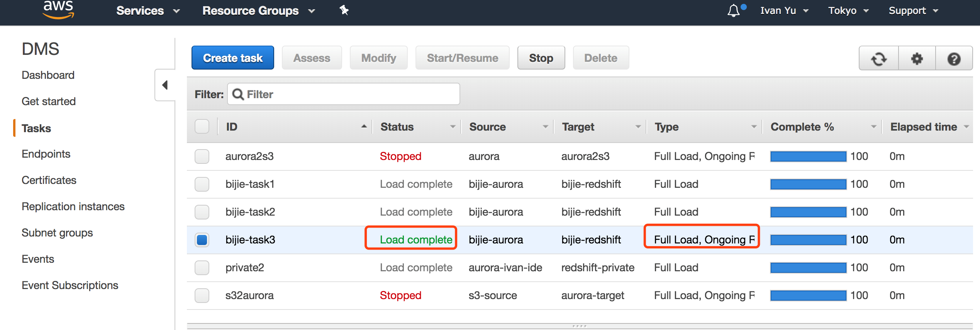980x330 pixels.
Task: Click the Start/Resume button
Action: 463,58
